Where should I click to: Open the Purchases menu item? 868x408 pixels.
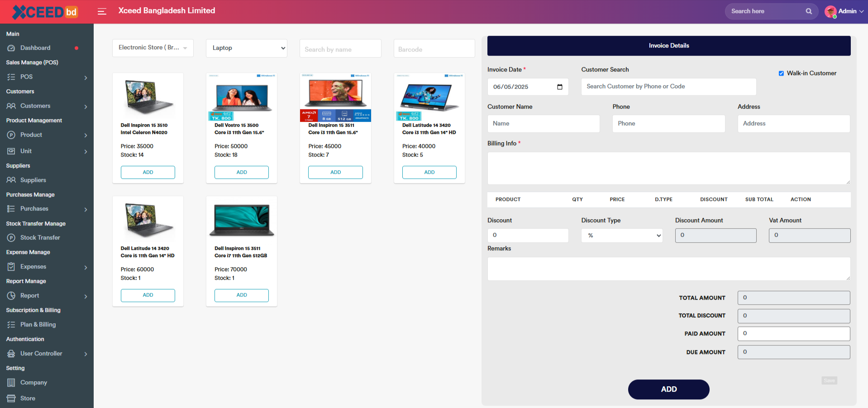click(x=34, y=209)
